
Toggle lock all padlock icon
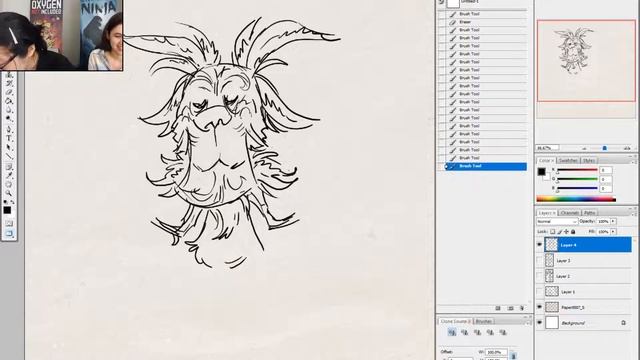click(573, 232)
